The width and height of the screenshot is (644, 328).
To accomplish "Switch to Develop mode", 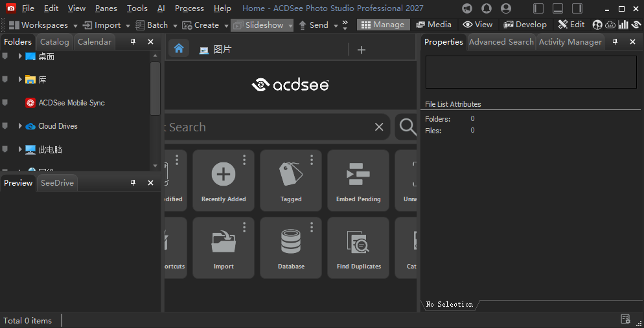I will 525,25.
